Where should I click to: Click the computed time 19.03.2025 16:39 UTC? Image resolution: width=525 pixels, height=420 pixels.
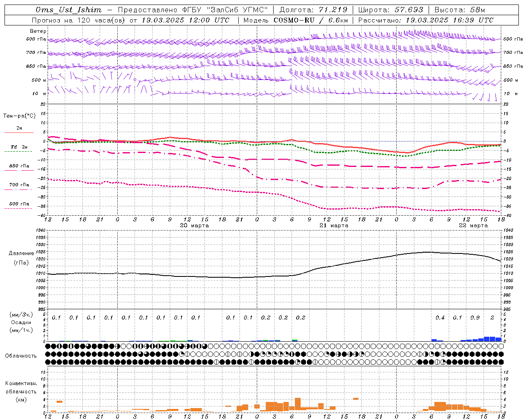450,20
